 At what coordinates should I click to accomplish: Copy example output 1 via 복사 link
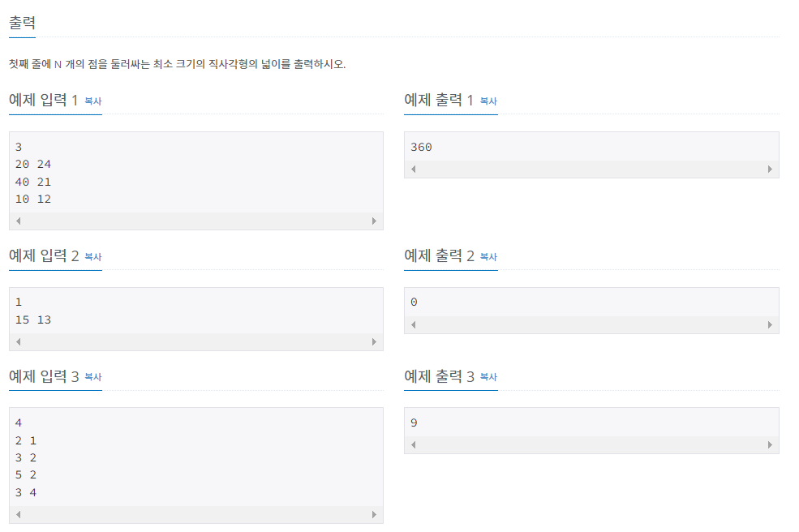tap(488, 101)
